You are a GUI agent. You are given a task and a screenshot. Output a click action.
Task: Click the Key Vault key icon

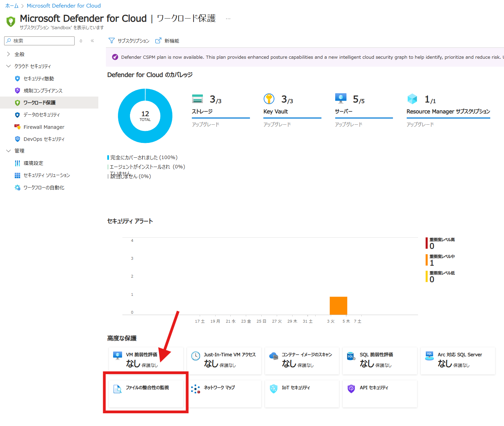pyautogui.click(x=269, y=99)
